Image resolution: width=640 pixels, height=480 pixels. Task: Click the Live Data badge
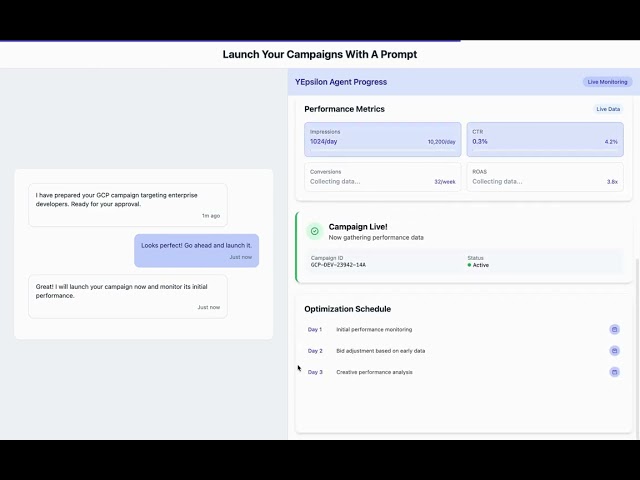pyautogui.click(x=608, y=109)
